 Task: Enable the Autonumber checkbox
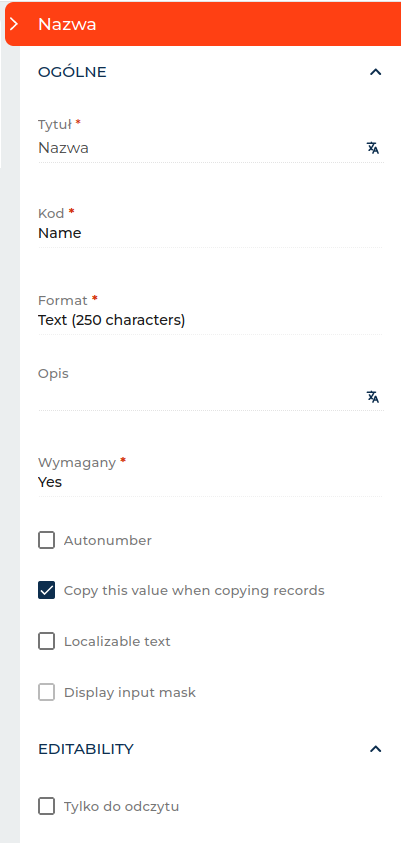tap(47, 540)
